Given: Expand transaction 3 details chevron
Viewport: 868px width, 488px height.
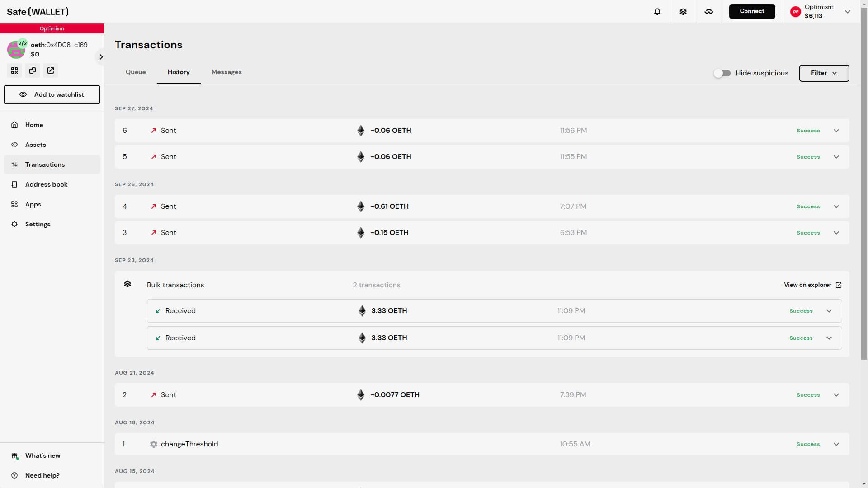Looking at the screenshot, I should 836,233.
